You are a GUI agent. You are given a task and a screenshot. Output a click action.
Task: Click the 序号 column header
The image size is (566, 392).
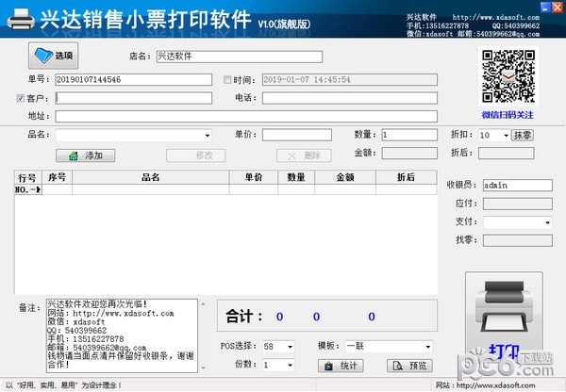tap(57, 177)
